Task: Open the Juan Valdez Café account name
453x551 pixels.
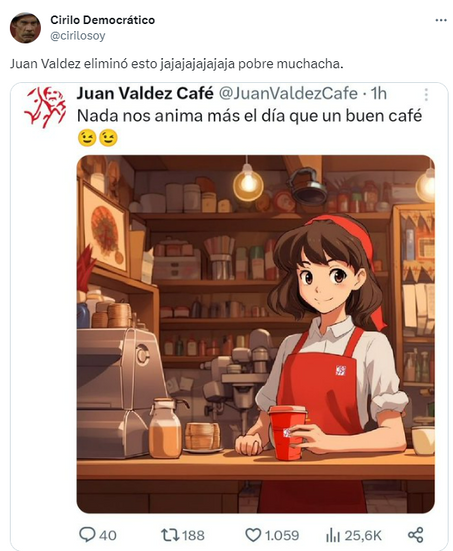Action: 145,93
